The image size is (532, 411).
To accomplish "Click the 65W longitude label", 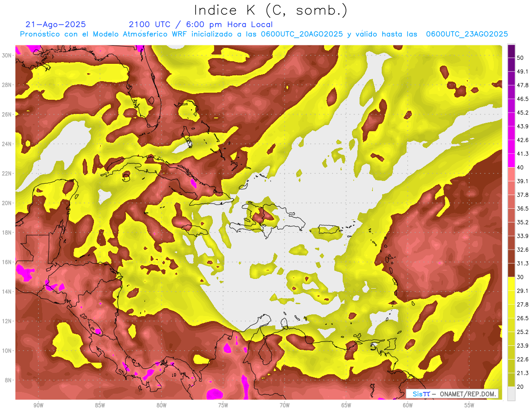I will [346, 405].
